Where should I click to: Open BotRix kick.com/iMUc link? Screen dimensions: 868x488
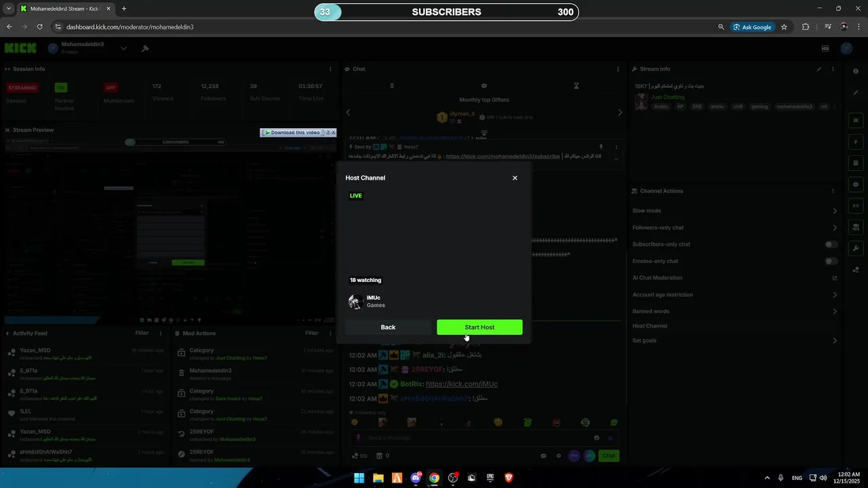(x=462, y=384)
